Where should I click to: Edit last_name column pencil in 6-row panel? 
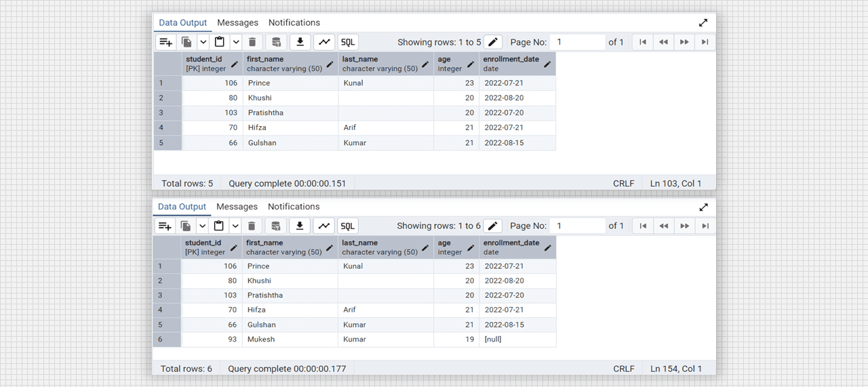pos(425,247)
